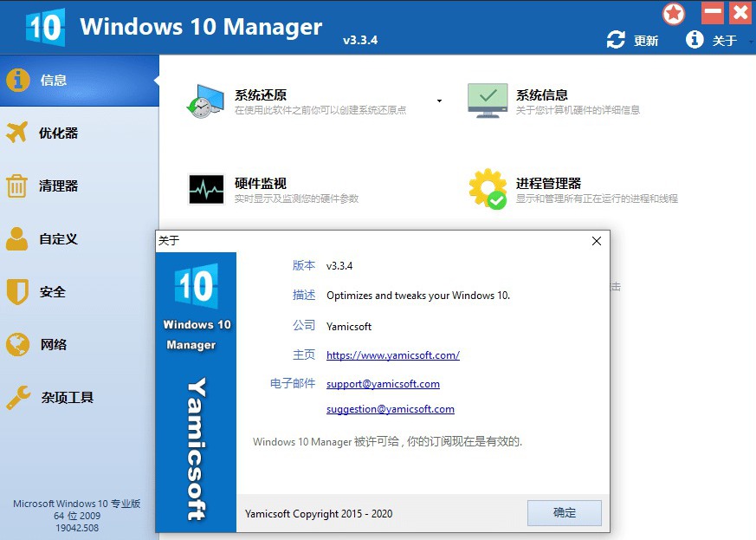Screen dimensions: 756x540
Task: Click the refresh arrows update icon
Action: [x=616, y=40]
